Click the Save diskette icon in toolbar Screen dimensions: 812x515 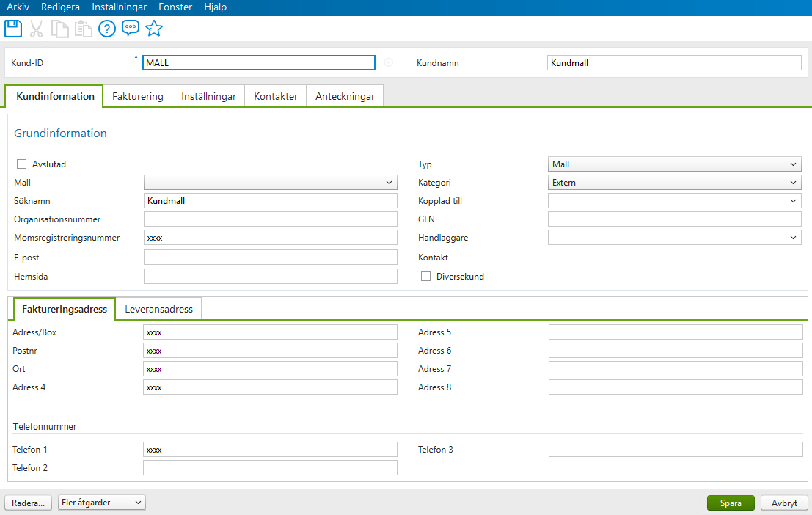point(12,28)
